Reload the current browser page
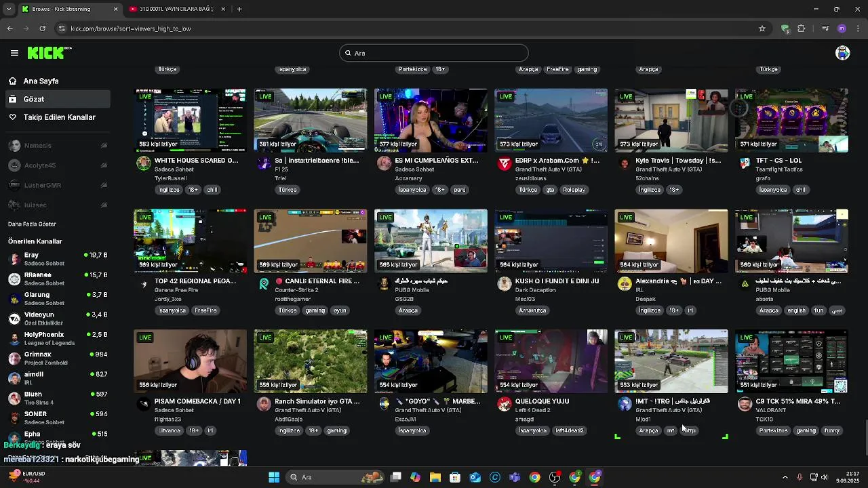The width and height of the screenshot is (868, 488). coord(43,28)
